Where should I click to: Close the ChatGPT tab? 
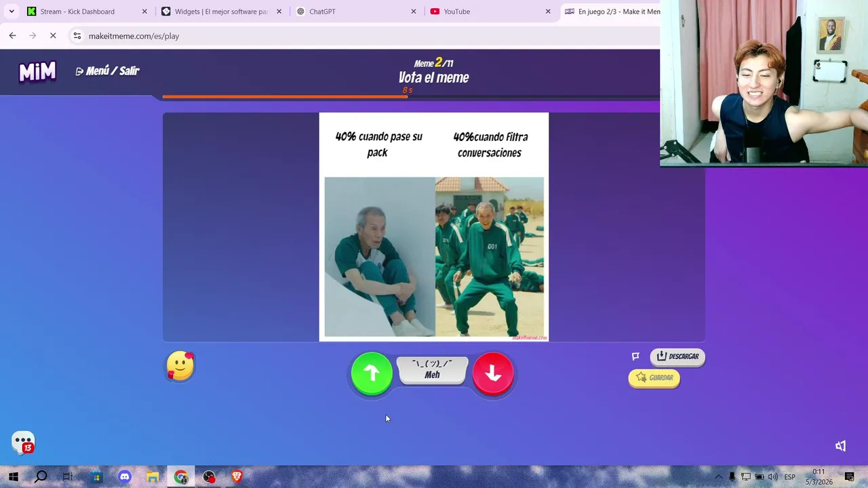tap(414, 12)
